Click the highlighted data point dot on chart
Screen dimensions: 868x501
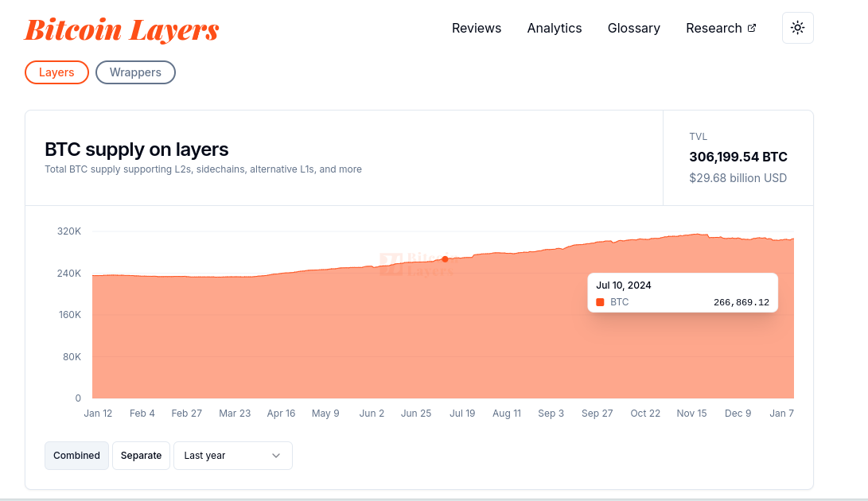pyautogui.click(x=446, y=259)
